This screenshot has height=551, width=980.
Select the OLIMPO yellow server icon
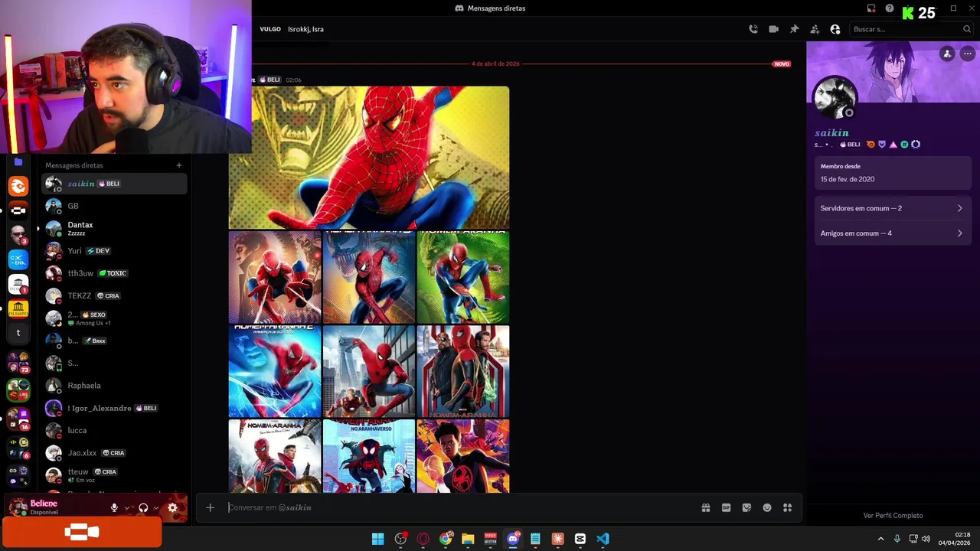(x=18, y=309)
